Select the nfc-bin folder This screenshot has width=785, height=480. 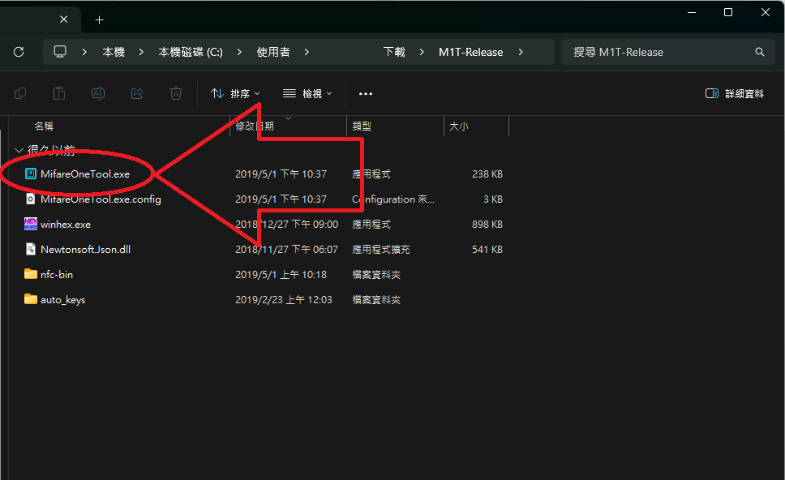tap(57, 274)
